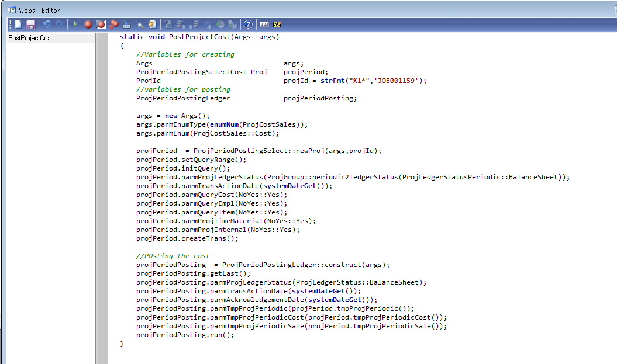Image resolution: width=617 pixels, height=364 pixels.
Task: Click the New document icon
Action: [x=18, y=25]
